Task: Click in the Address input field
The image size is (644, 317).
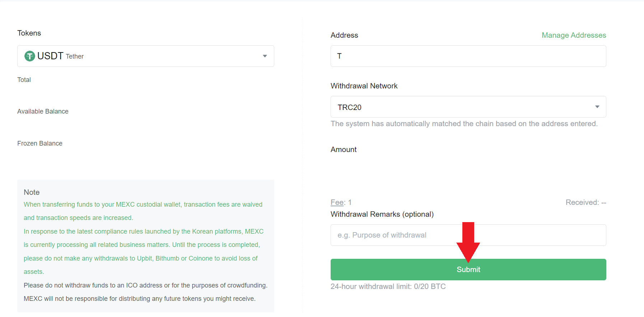Action: click(x=468, y=56)
